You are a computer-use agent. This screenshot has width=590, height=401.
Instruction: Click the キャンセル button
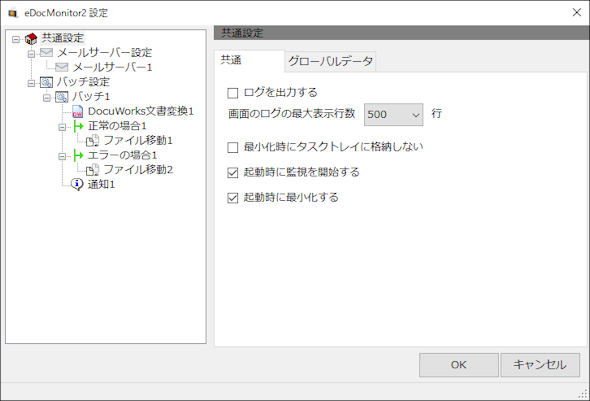pos(540,365)
